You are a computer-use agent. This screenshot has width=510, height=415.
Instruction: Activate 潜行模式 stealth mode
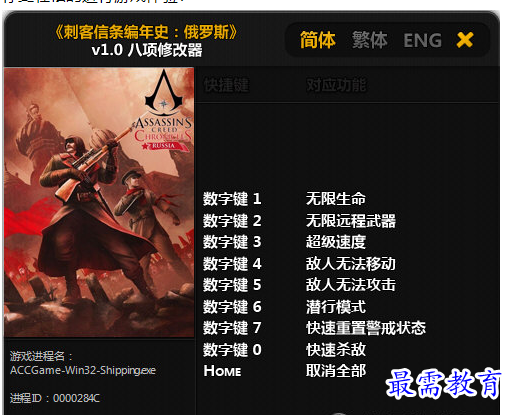coord(336,307)
